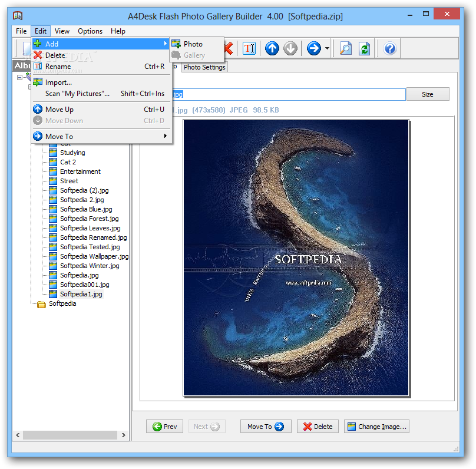Select Photo in the Add submenu

197,44
